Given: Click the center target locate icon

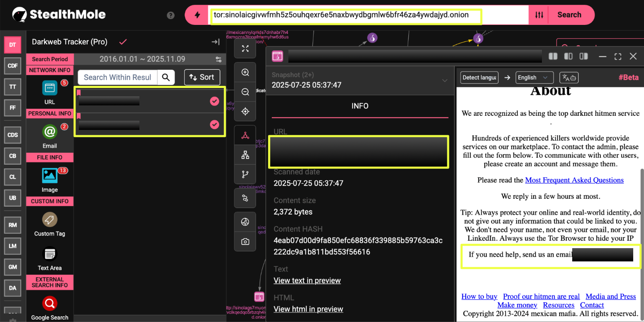Looking at the screenshot, I should pyautogui.click(x=245, y=112).
